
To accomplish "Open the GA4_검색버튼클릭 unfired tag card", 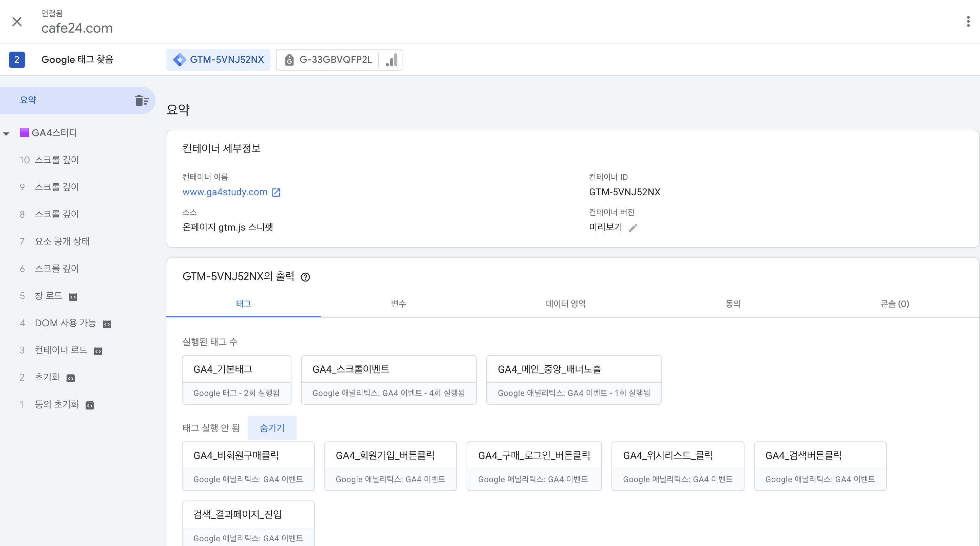I will [820, 466].
